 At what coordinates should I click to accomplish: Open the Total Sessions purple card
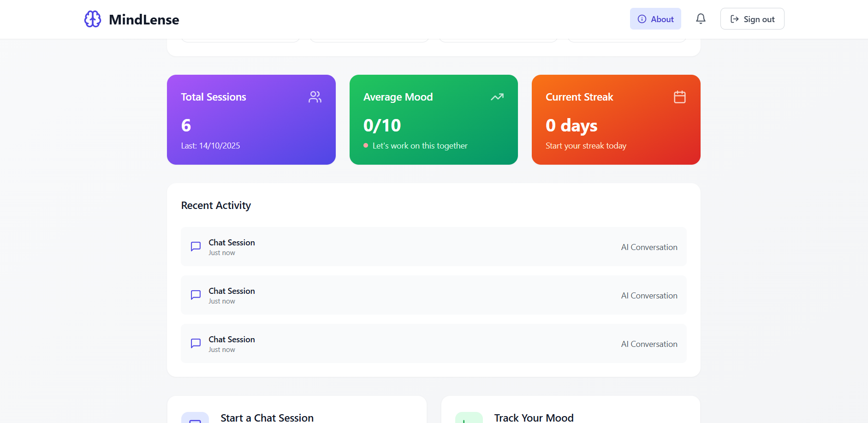(x=251, y=120)
